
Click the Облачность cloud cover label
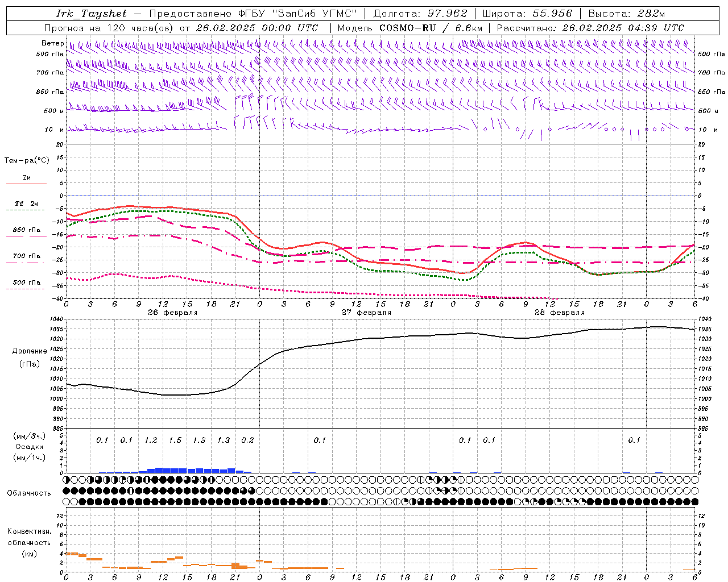29,493
